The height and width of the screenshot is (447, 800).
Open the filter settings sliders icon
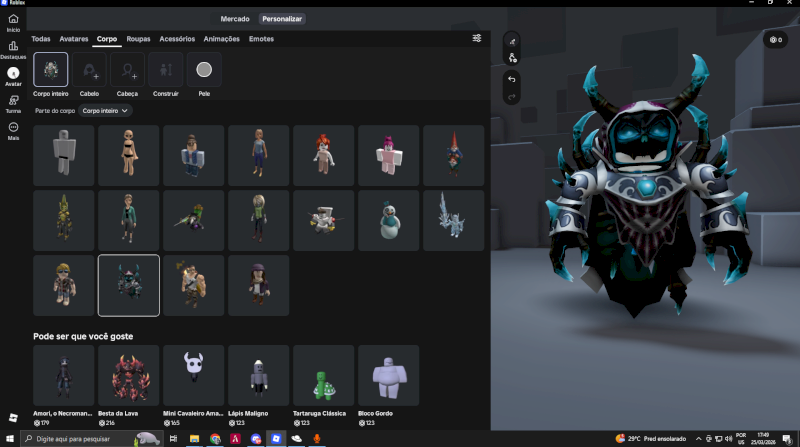pos(477,38)
